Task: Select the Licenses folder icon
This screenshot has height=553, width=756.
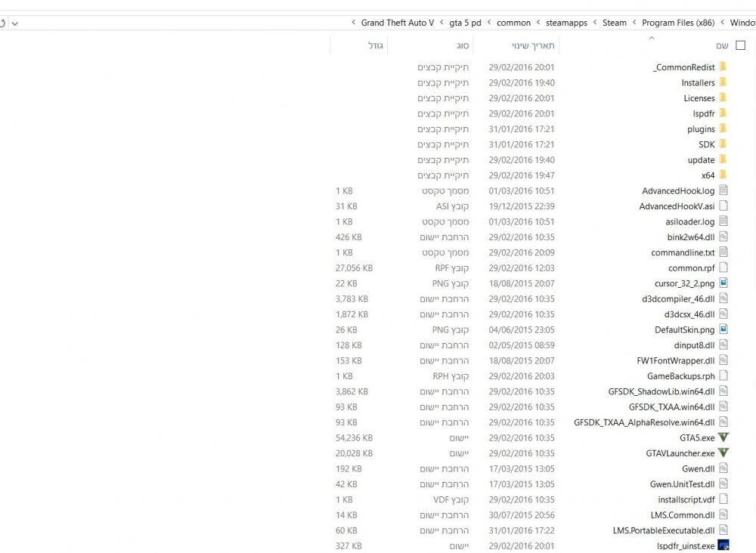Action: point(723,97)
